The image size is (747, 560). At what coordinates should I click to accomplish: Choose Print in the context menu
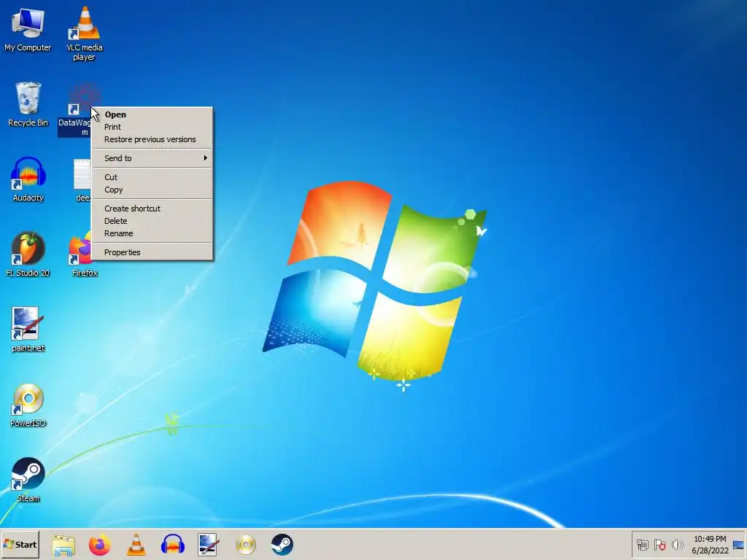click(152, 127)
